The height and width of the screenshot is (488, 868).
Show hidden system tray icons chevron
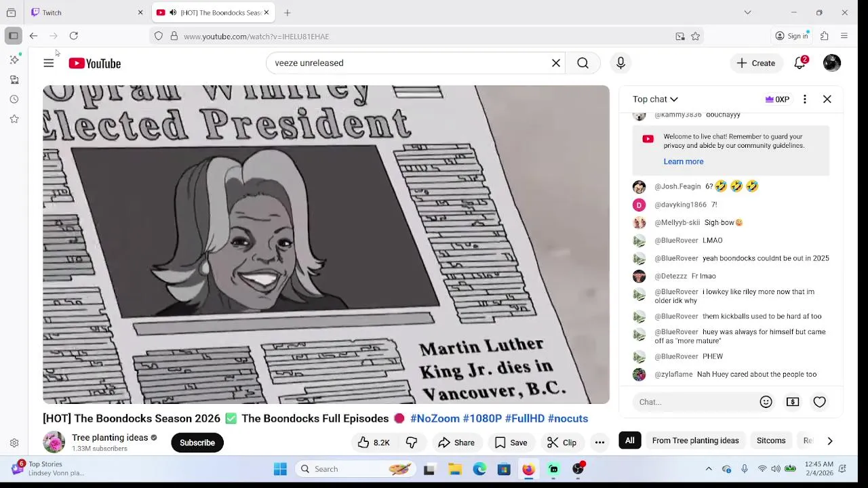point(709,469)
